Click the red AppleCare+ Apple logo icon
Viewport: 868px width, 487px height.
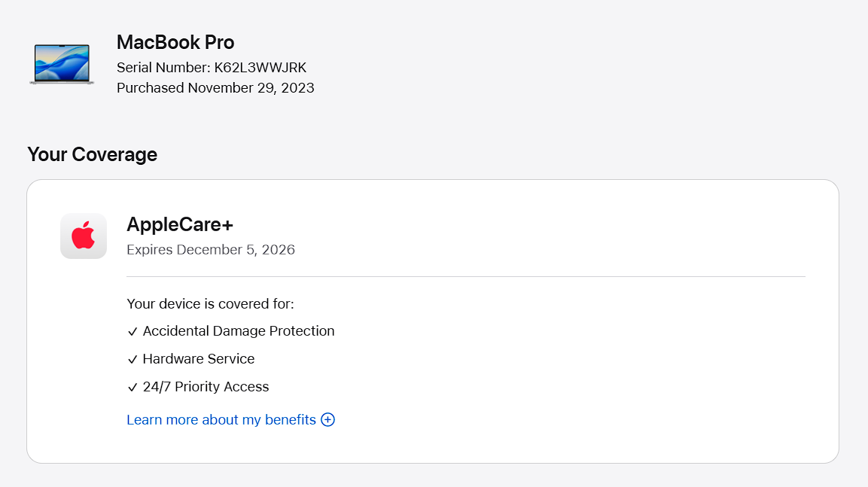[84, 236]
